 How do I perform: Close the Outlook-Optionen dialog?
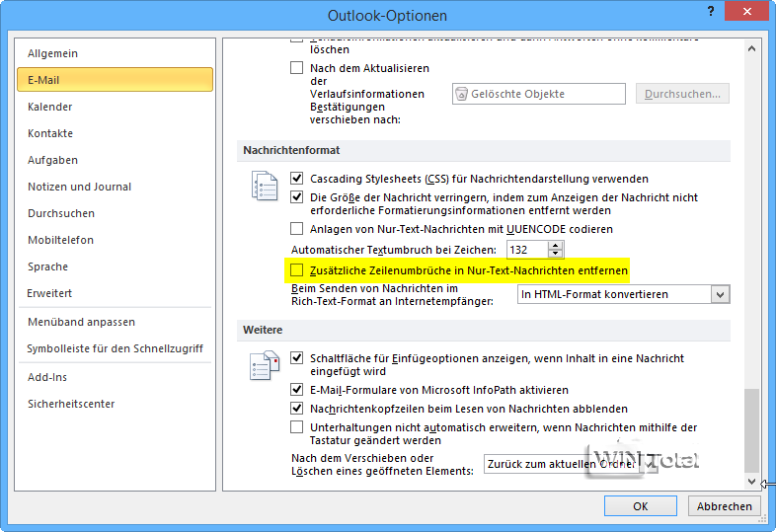tap(746, 12)
